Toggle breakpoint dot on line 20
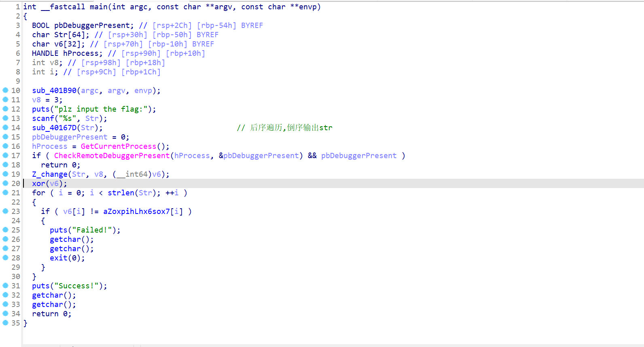 tap(5, 183)
